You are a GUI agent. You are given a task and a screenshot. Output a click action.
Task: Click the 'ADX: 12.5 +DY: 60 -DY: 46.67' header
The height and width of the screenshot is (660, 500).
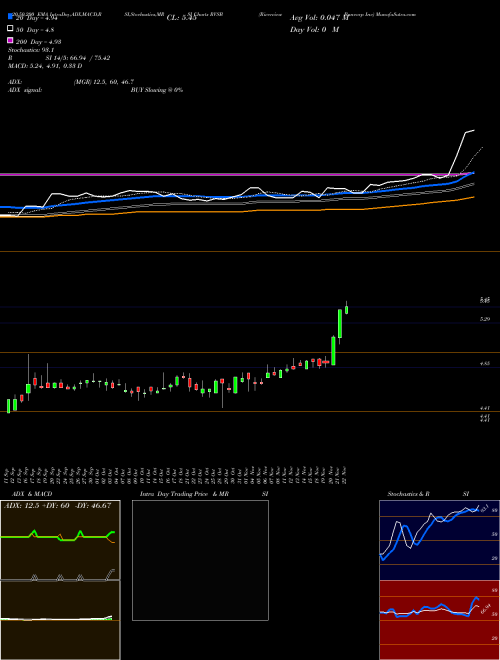point(57,506)
